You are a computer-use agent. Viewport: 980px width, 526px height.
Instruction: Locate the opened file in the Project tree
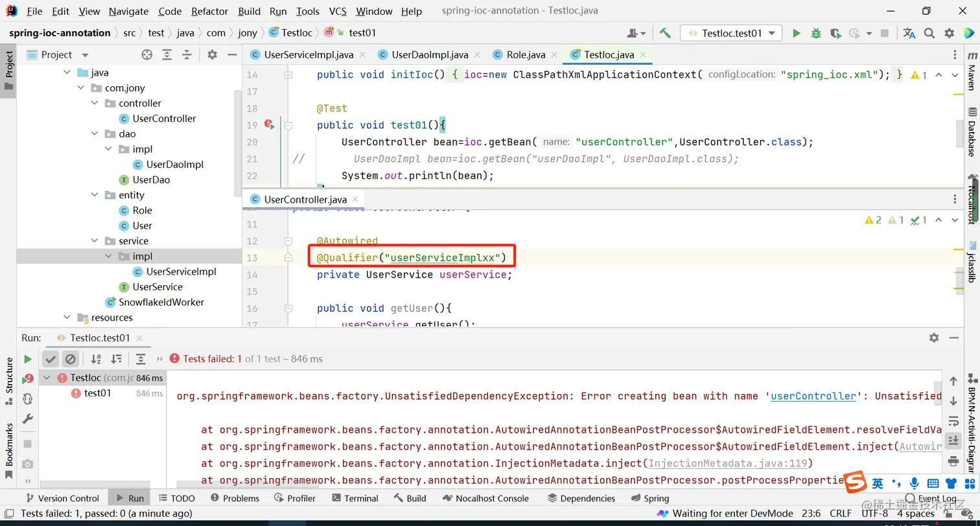(x=147, y=55)
